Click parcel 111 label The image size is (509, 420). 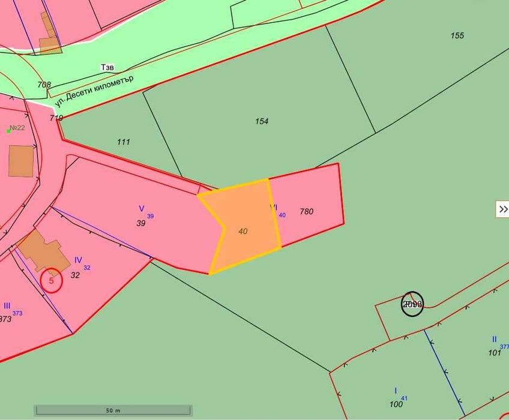[x=124, y=142]
